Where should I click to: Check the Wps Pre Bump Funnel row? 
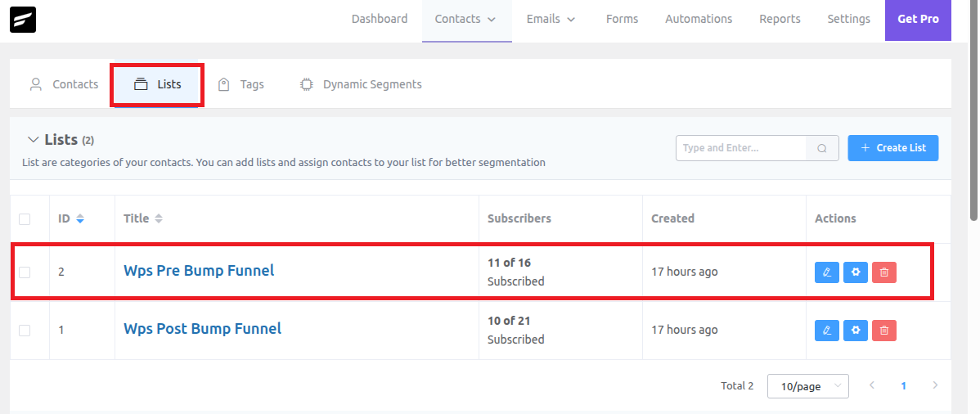[x=25, y=272]
